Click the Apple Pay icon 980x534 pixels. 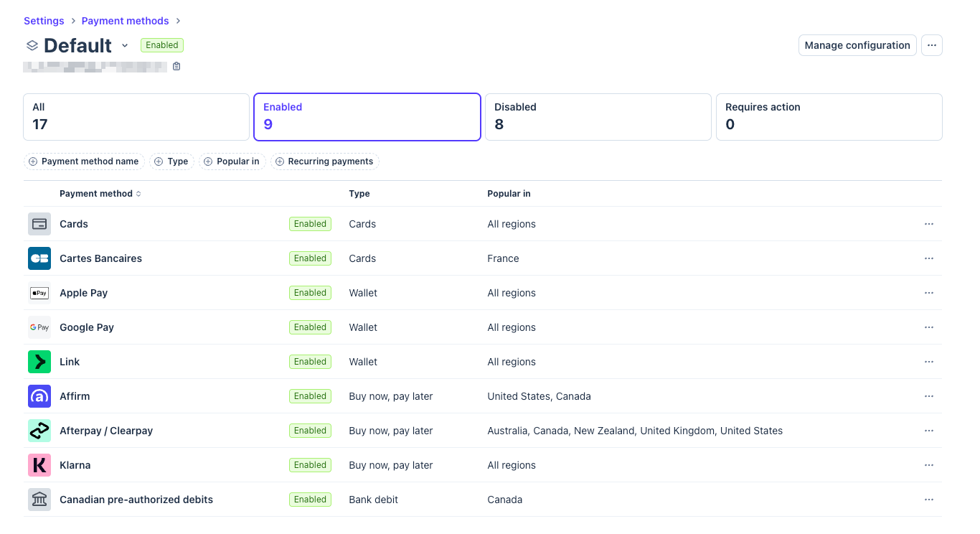click(39, 293)
